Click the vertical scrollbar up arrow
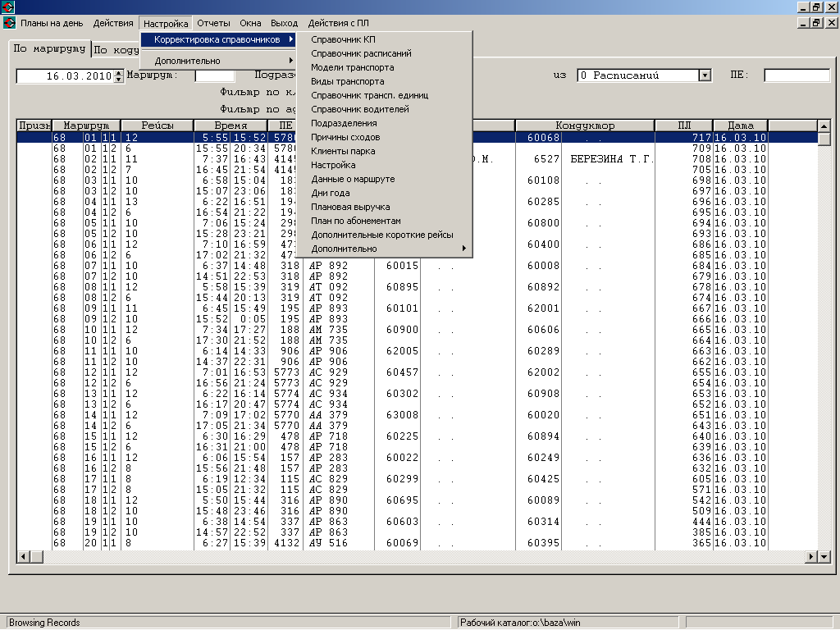Viewport: 840px width, 630px height. point(824,126)
